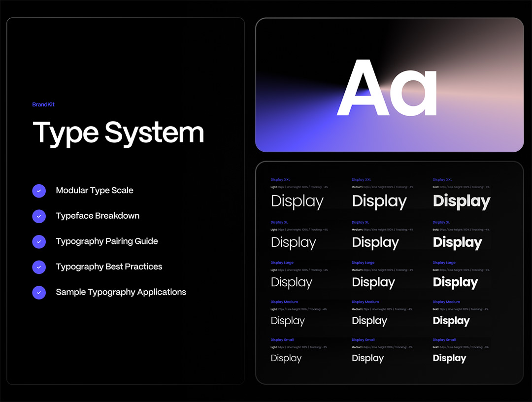Select the Bold weight Display XXL sample
Viewport: 532px width, 402px height.
tap(461, 201)
